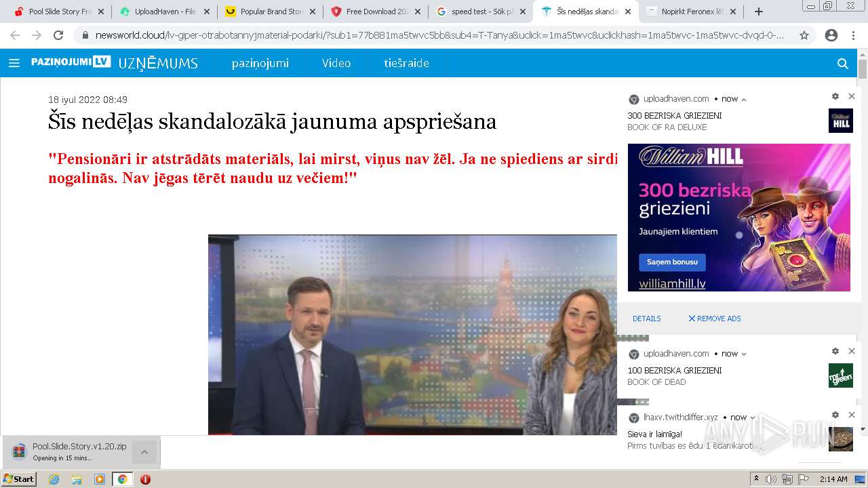868x488 pixels.
Task: Open the paziņojumi nav item
Action: click(x=260, y=63)
